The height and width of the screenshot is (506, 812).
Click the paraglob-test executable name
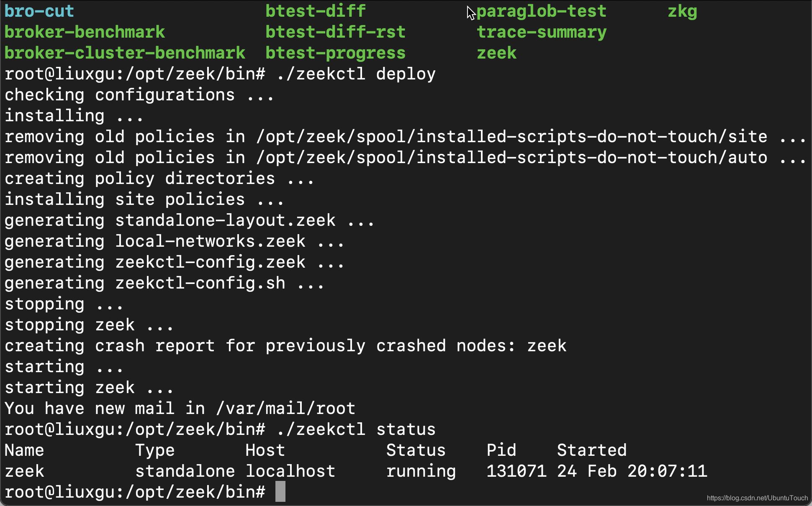tap(541, 11)
